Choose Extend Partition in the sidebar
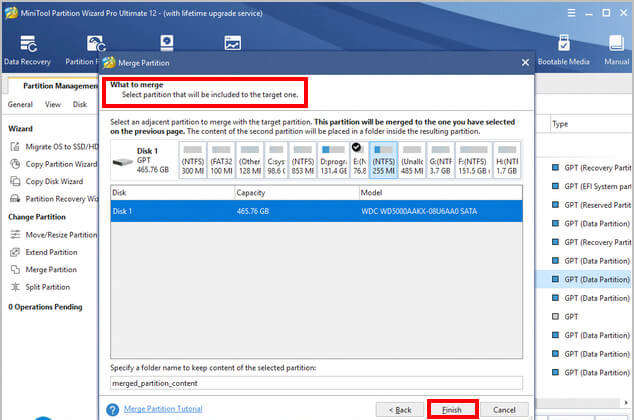This screenshot has height=420, width=634. (x=44, y=252)
